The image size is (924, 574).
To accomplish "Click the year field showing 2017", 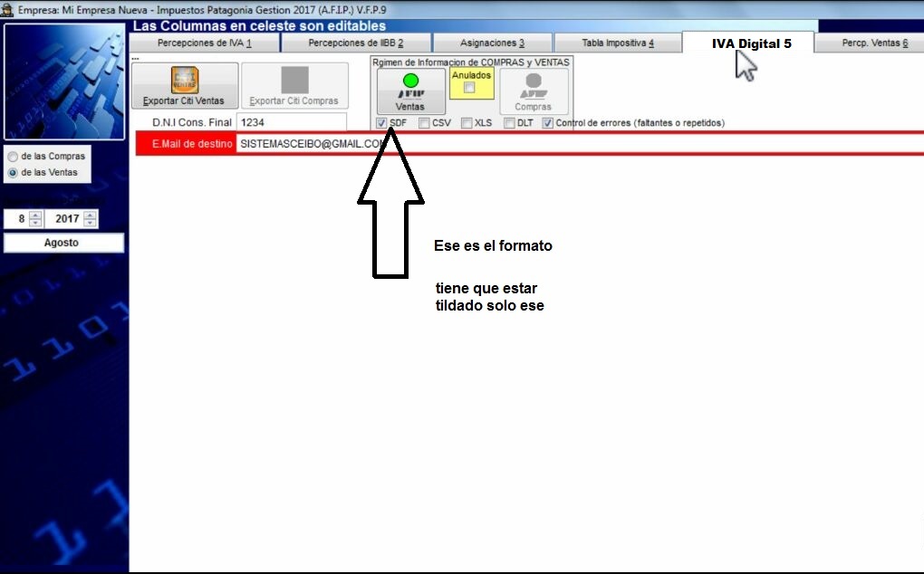I will click(x=65, y=219).
